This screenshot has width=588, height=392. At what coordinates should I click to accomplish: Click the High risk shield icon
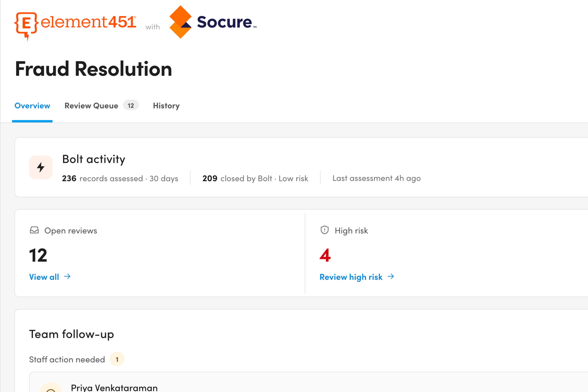(324, 230)
